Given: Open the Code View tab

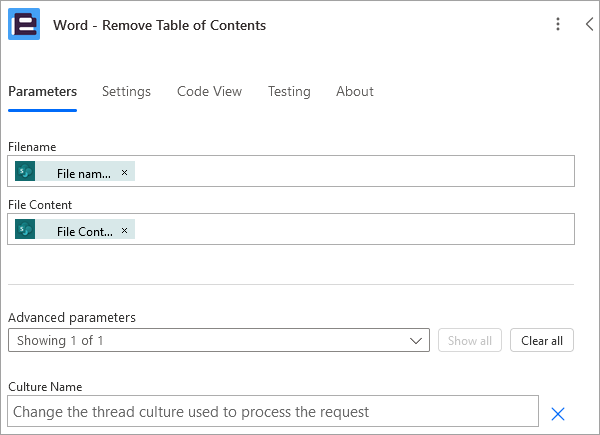Looking at the screenshot, I should pos(209,91).
